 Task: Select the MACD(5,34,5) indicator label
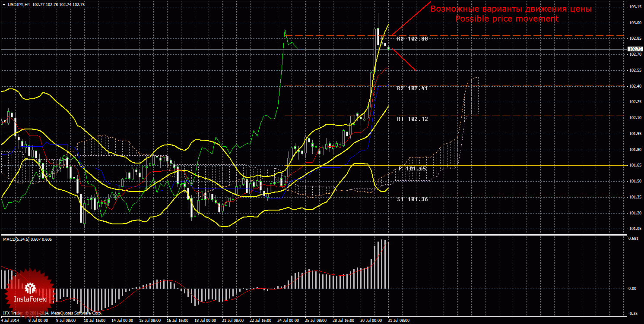17,239
